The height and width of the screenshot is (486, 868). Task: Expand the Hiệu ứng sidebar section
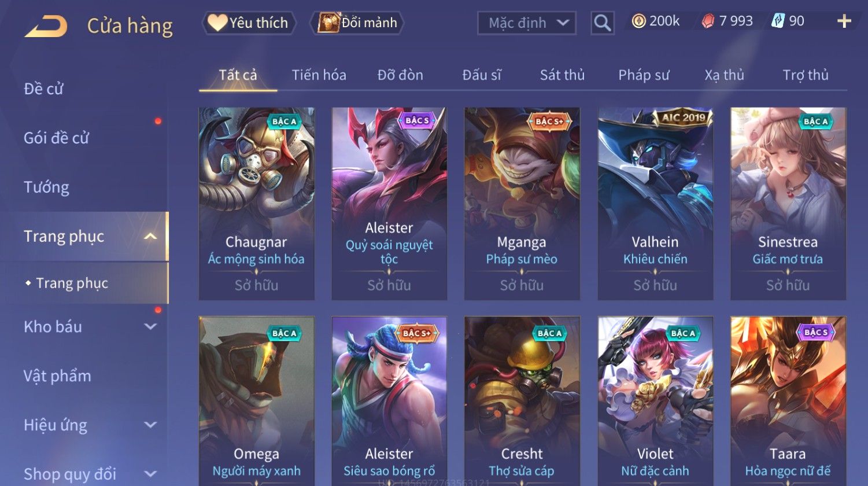point(150,425)
